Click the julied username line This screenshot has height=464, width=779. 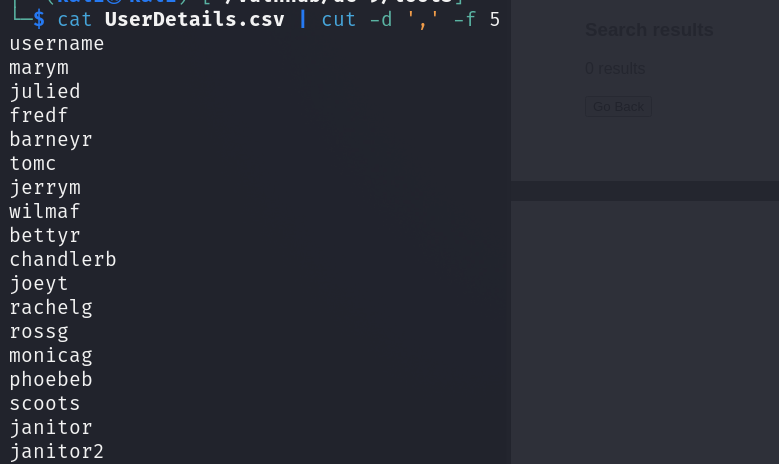[x=45, y=92]
